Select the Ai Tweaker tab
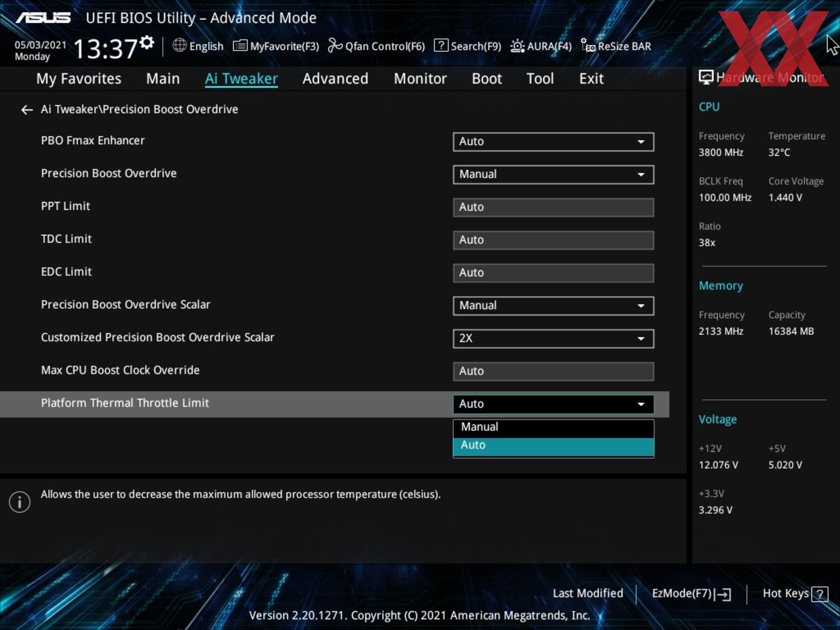840x630 pixels. 241,78
